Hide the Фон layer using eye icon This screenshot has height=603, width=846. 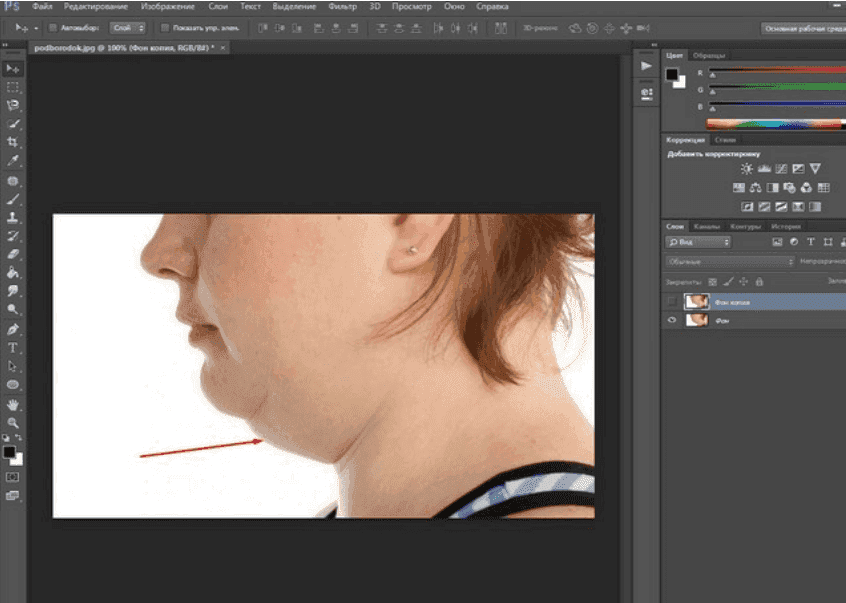coord(671,321)
